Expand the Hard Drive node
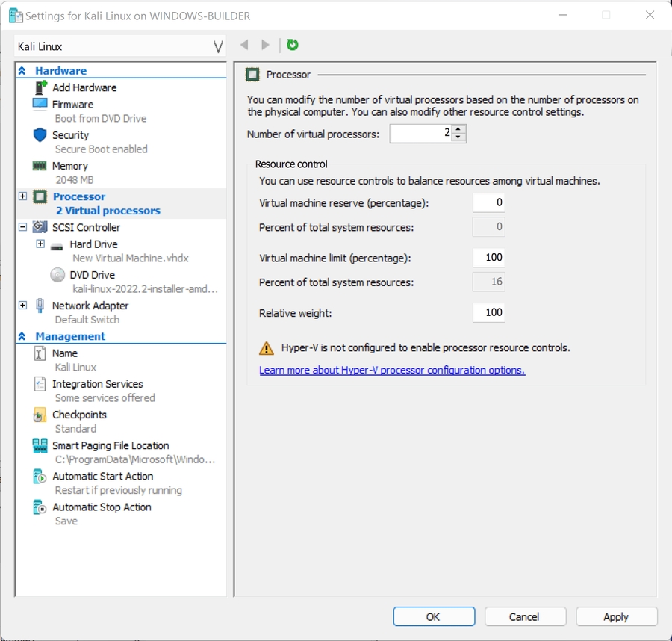Viewport: 672px width, 641px height. pos(40,244)
